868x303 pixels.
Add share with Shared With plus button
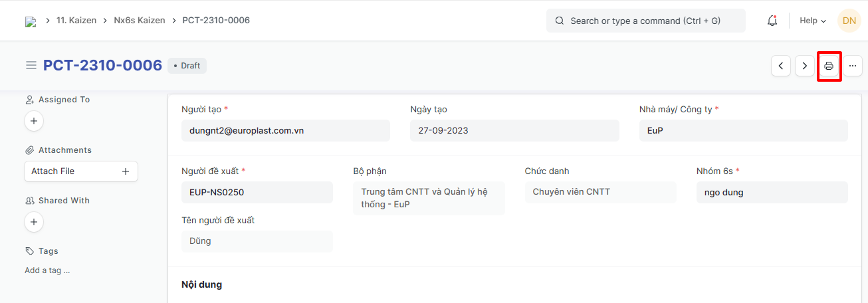click(34, 222)
